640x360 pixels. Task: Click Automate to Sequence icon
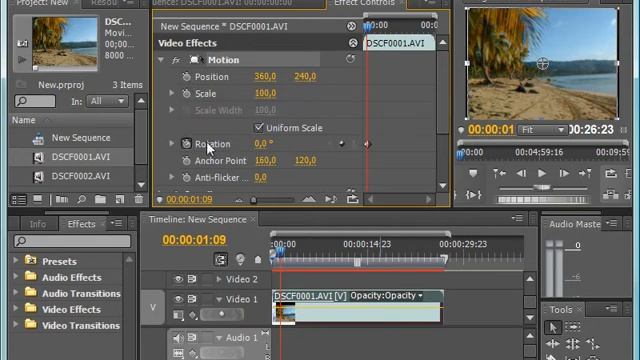point(62,199)
